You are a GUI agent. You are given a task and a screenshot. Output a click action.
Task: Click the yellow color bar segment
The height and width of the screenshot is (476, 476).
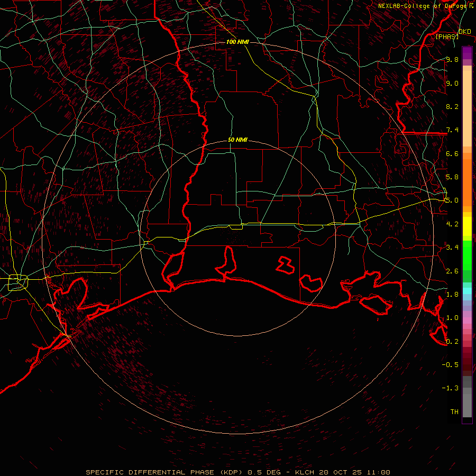tap(467, 226)
